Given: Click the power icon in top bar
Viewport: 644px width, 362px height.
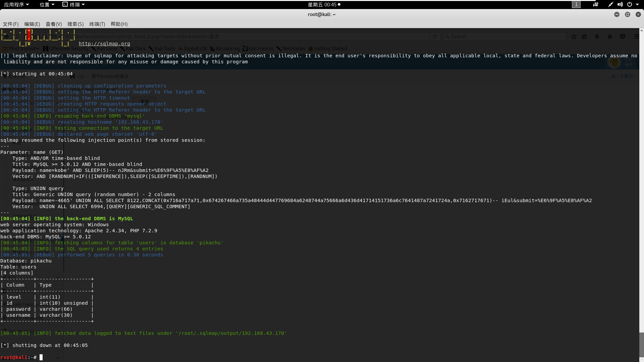Looking at the screenshot, I should (629, 4).
